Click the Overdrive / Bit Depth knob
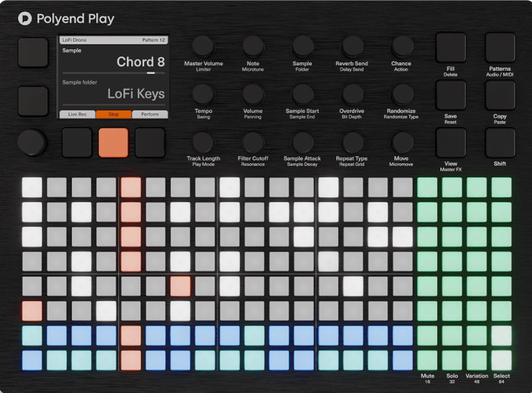 (352, 95)
